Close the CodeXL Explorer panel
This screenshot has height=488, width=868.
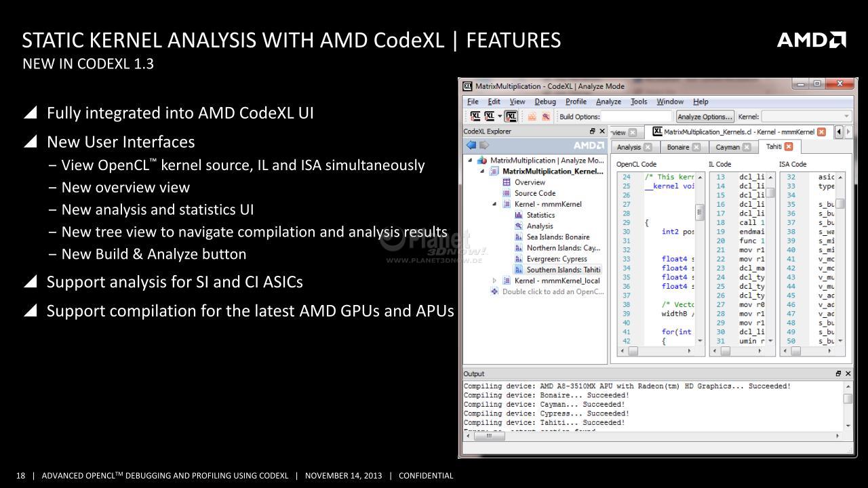(x=602, y=131)
